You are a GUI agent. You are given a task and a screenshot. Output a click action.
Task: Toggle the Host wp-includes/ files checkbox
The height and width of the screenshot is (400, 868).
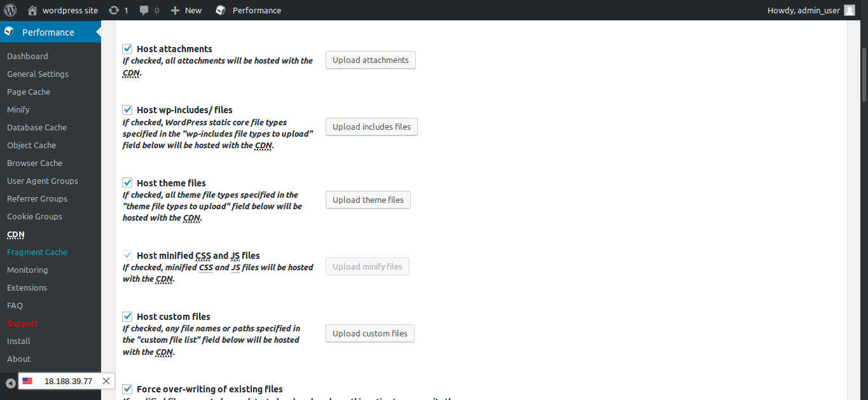click(127, 110)
